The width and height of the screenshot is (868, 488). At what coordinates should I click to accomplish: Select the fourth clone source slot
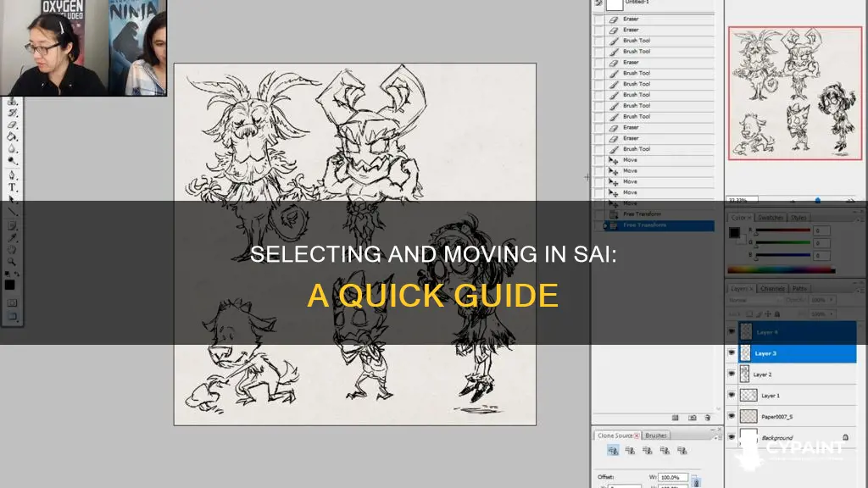click(665, 451)
